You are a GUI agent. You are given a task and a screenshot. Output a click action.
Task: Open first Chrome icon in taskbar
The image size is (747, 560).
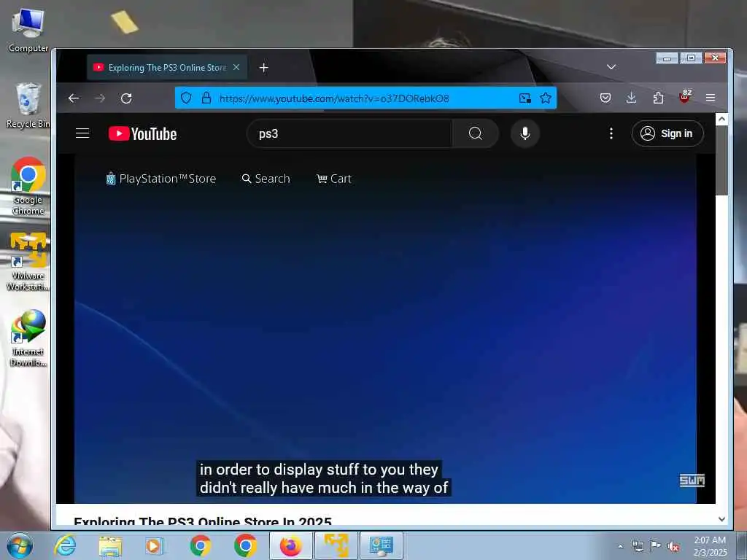(x=200, y=545)
